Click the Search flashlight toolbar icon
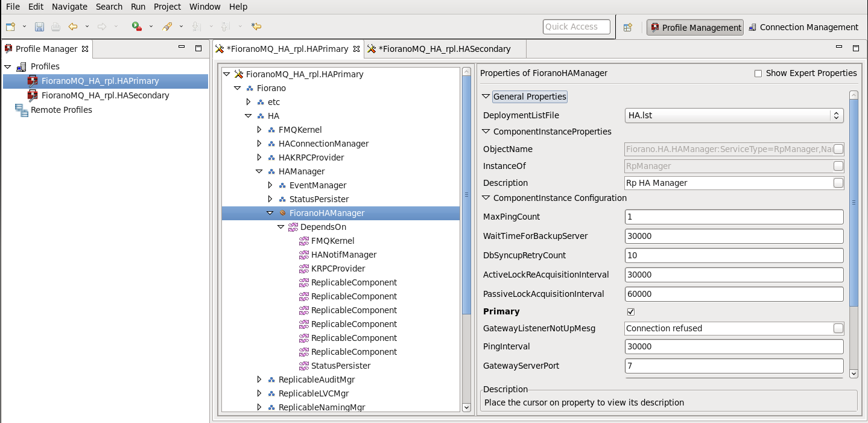This screenshot has width=868, height=423. (x=168, y=27)
